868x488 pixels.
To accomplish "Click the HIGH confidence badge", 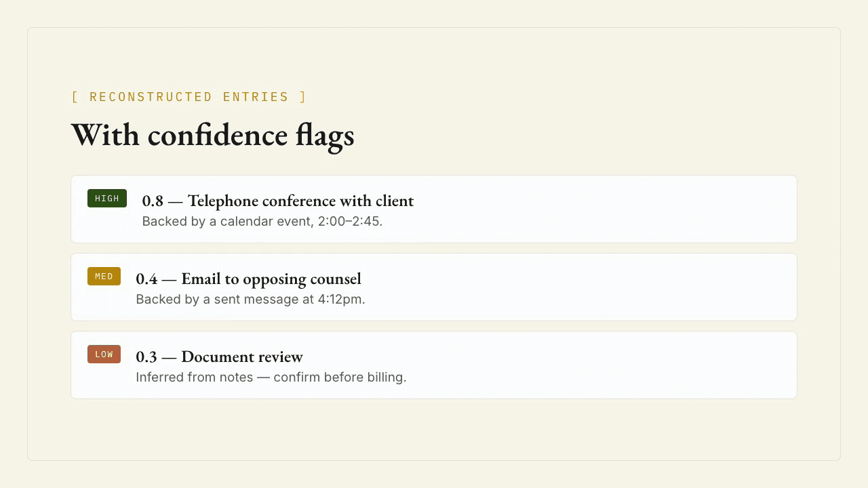I will pos(107,199).
